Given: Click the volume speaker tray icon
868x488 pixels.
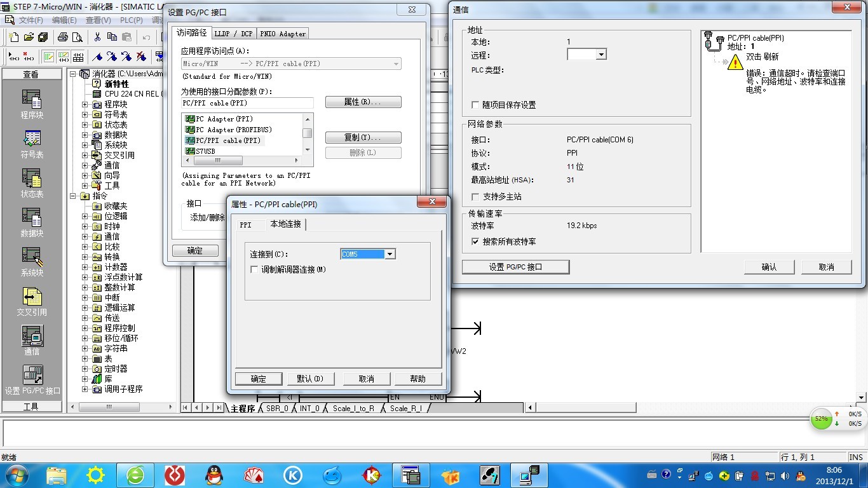Looking at the screenshot, I should click(785, 475).
